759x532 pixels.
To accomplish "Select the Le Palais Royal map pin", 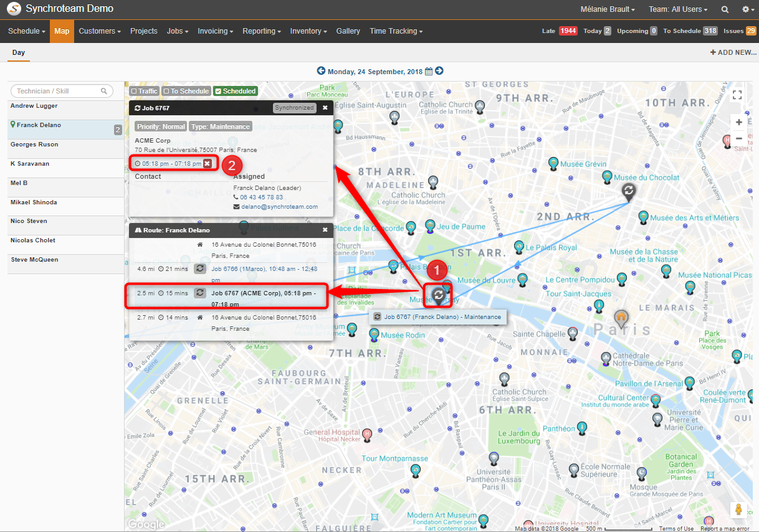I will [519, 247].
